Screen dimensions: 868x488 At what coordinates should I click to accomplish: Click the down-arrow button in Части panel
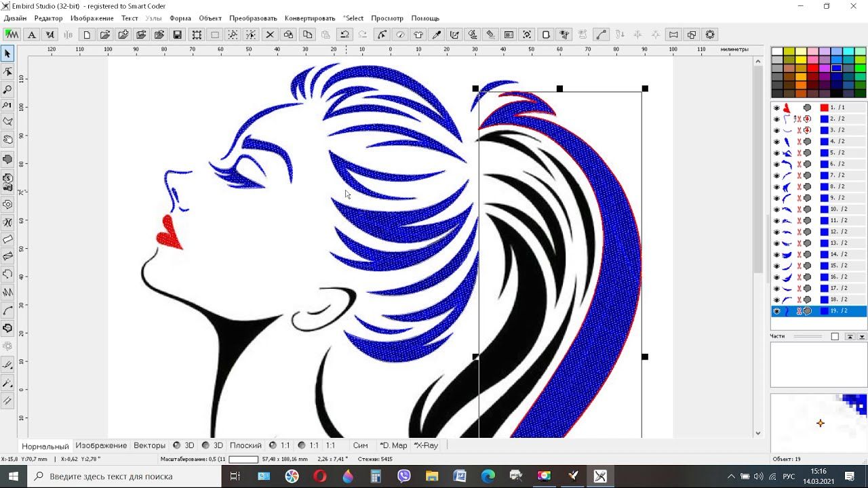(862, 336)
